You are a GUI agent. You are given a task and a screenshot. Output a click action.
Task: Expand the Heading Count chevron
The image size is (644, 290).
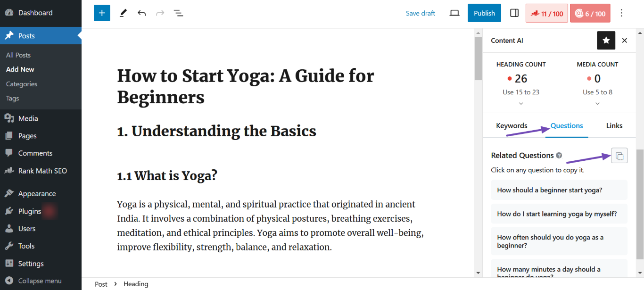pos(521,103)
